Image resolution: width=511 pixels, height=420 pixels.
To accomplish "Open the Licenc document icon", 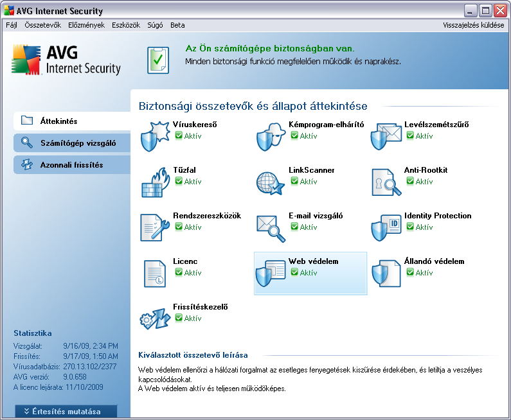I will coord(155,274).
